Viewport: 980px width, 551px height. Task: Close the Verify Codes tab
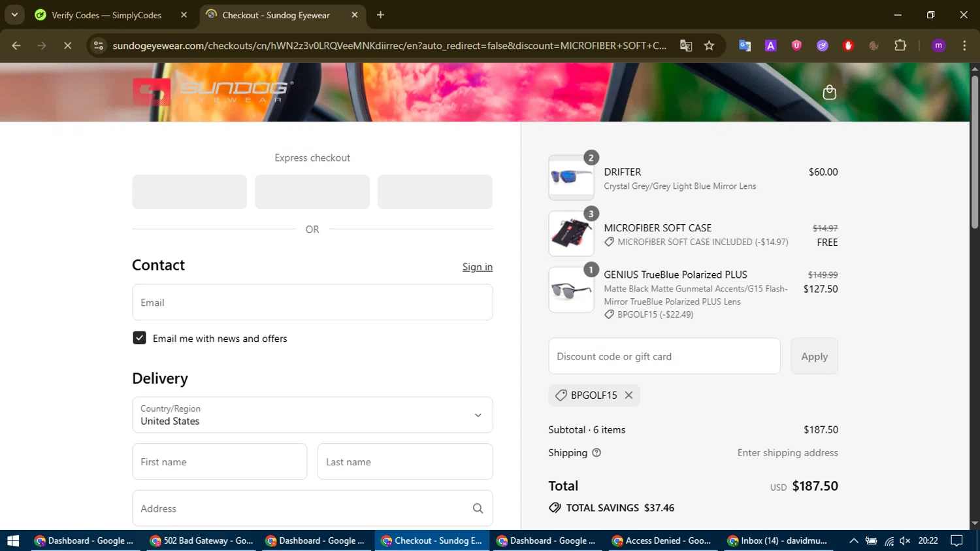click(x=184, y=15)
